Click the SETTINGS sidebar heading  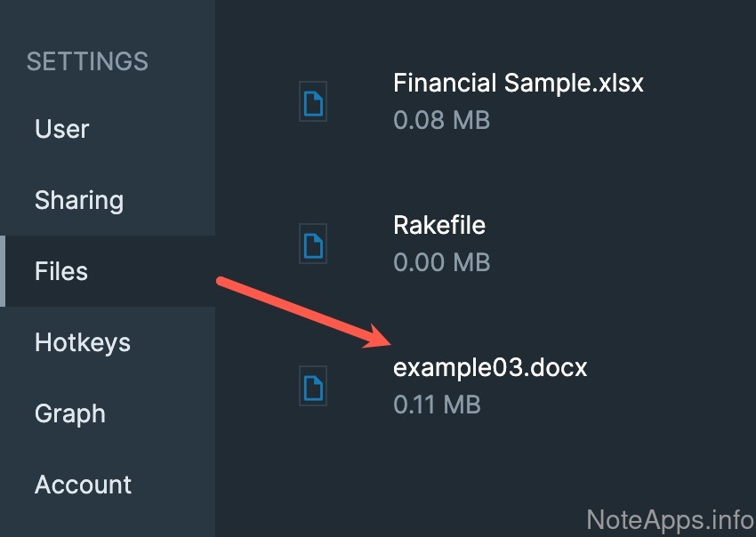[x=87, y=61]
